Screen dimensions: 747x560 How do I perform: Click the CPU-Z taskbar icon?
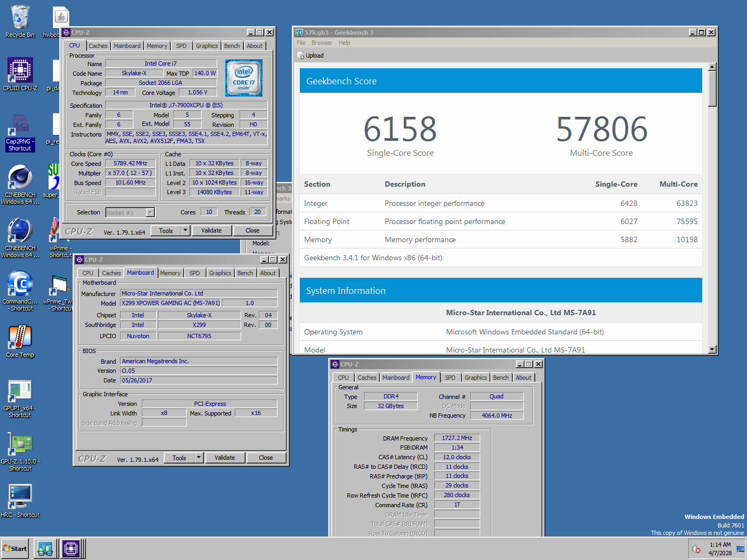tap(70, 548)
